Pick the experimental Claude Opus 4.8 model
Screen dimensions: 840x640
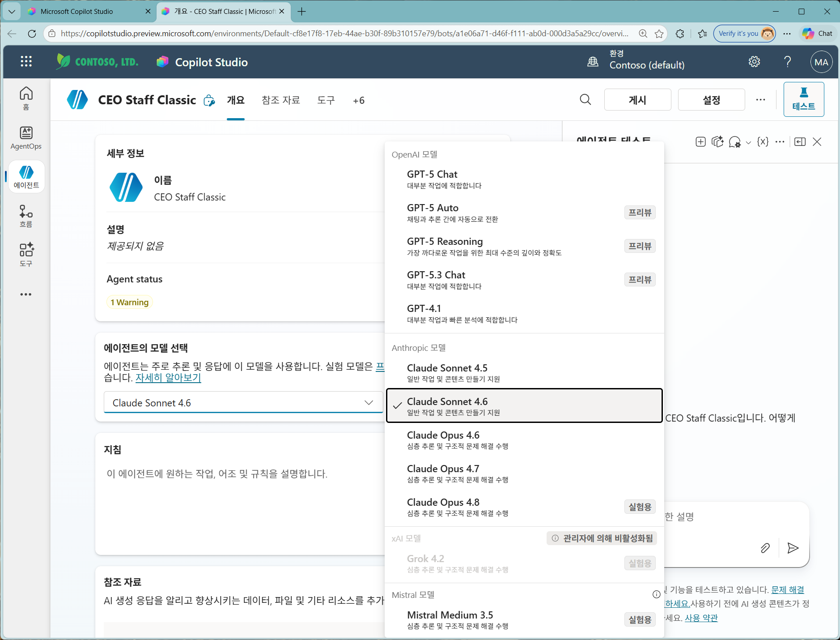524,507
